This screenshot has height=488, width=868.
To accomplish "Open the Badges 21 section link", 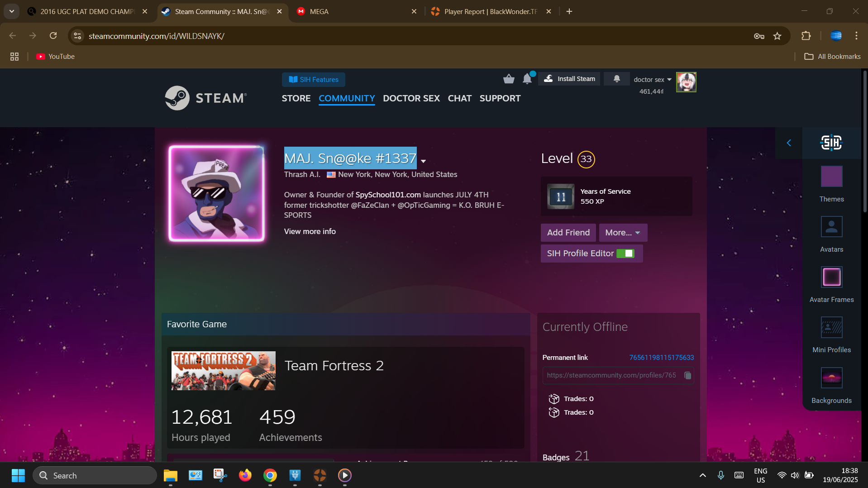I will [x=566, y=456].
